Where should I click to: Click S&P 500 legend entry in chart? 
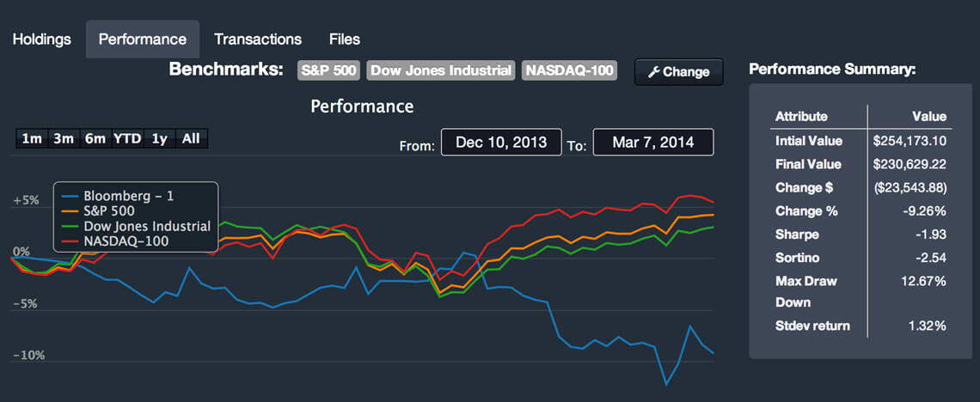tap(98, 211)
